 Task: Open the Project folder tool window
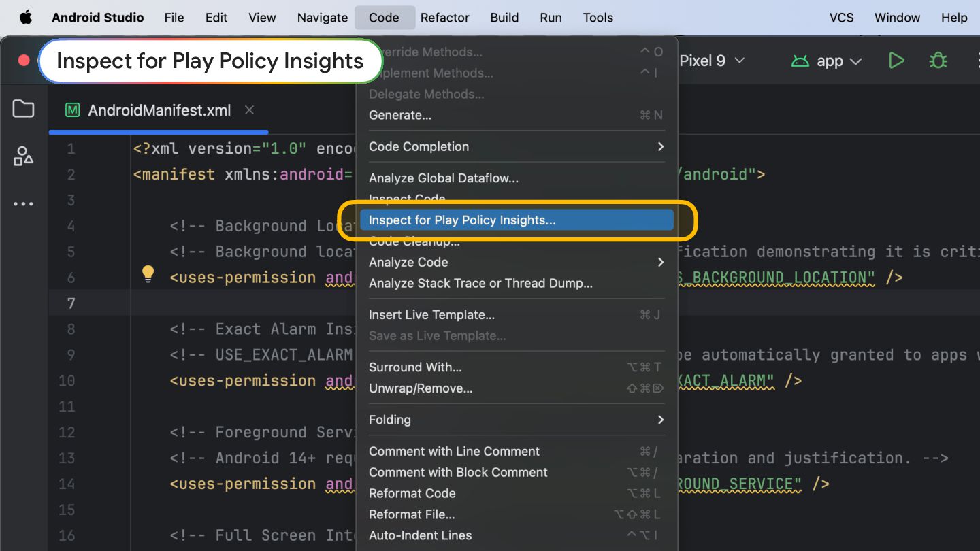[23, 109]
